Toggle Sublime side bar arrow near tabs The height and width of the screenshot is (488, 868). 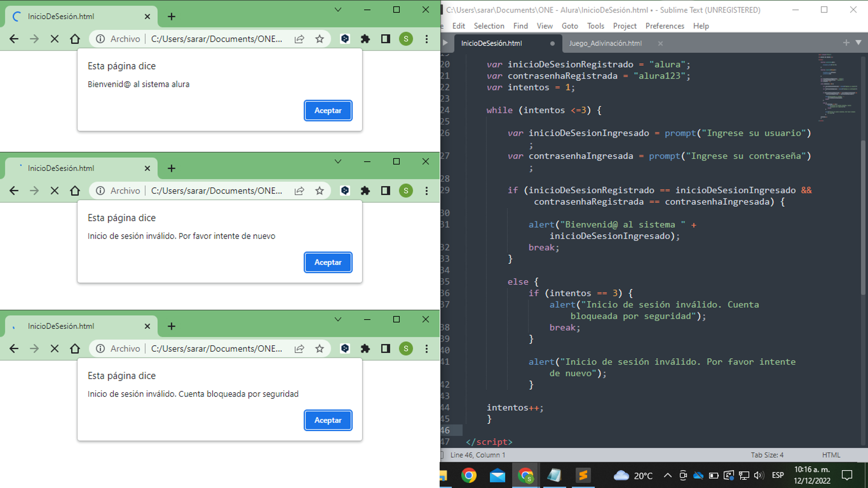click(x=445, y=43)
